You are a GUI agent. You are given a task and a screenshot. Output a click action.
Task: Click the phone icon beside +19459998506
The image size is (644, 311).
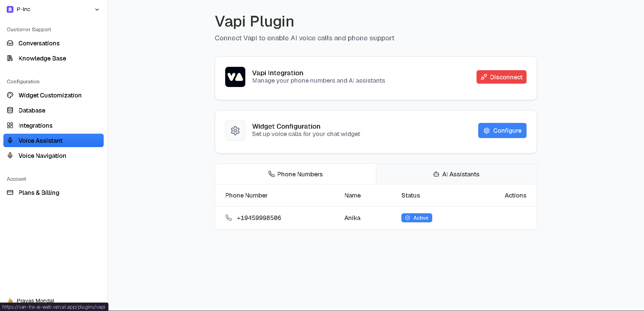(x=229, y=218)
